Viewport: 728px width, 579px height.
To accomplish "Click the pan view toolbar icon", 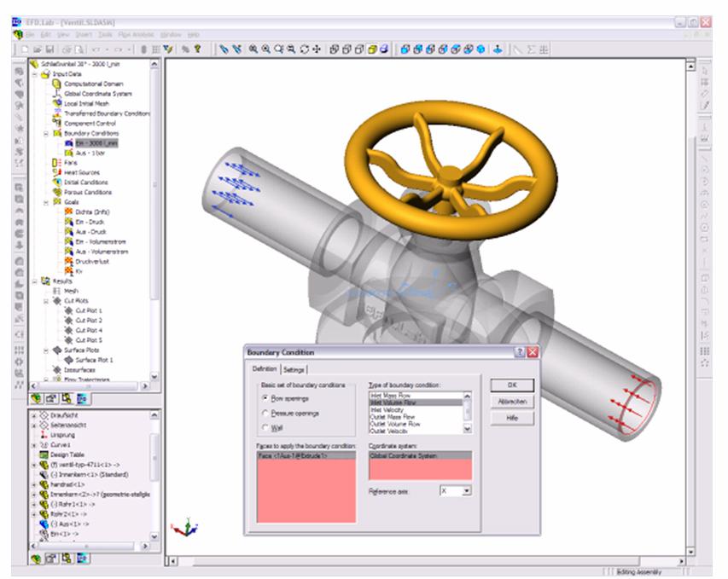I will pyautogui.click(x=317, y=49).
